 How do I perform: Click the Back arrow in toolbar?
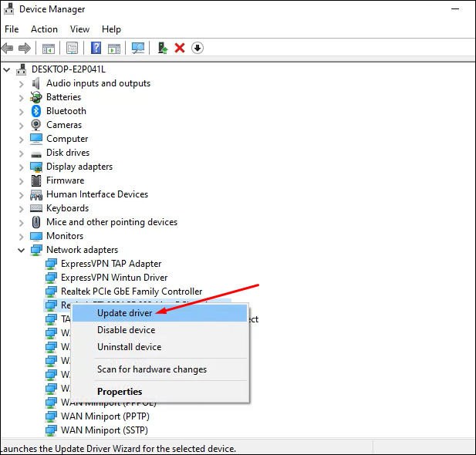(x=7, y=48)
